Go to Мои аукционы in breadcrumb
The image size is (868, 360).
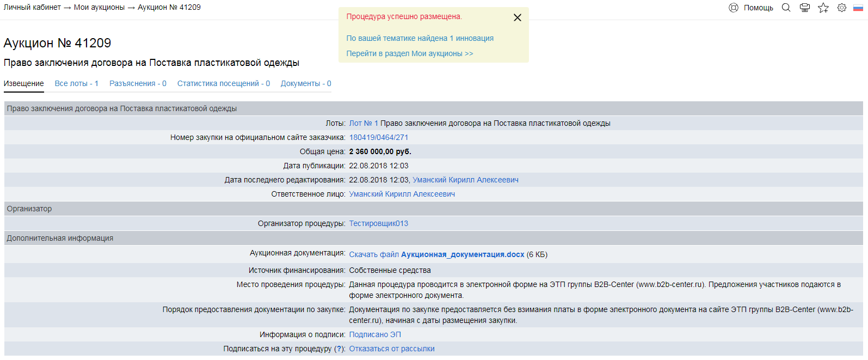point(99,8)
